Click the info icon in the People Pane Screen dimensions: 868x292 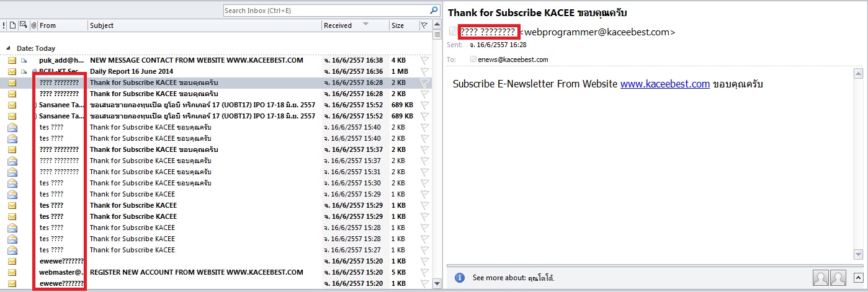(x=460, y=278)
